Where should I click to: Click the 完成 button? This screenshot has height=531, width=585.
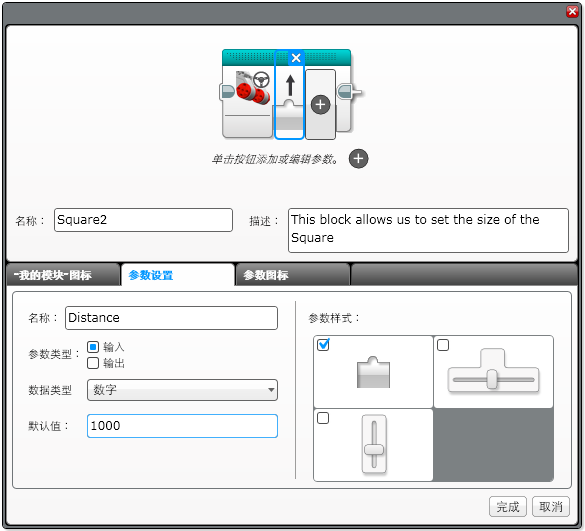pyautogui.click(x=508, y=507)
